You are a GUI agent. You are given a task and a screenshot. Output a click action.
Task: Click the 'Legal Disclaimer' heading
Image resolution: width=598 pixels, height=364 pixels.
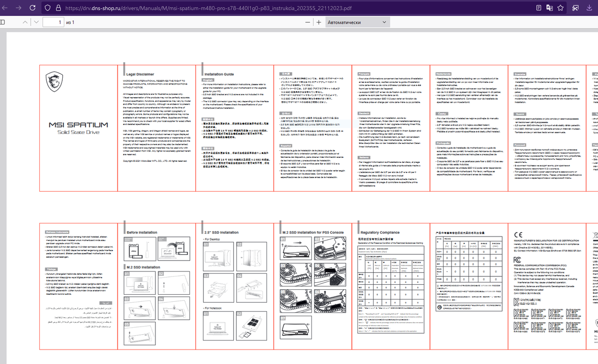click(140, 74)
